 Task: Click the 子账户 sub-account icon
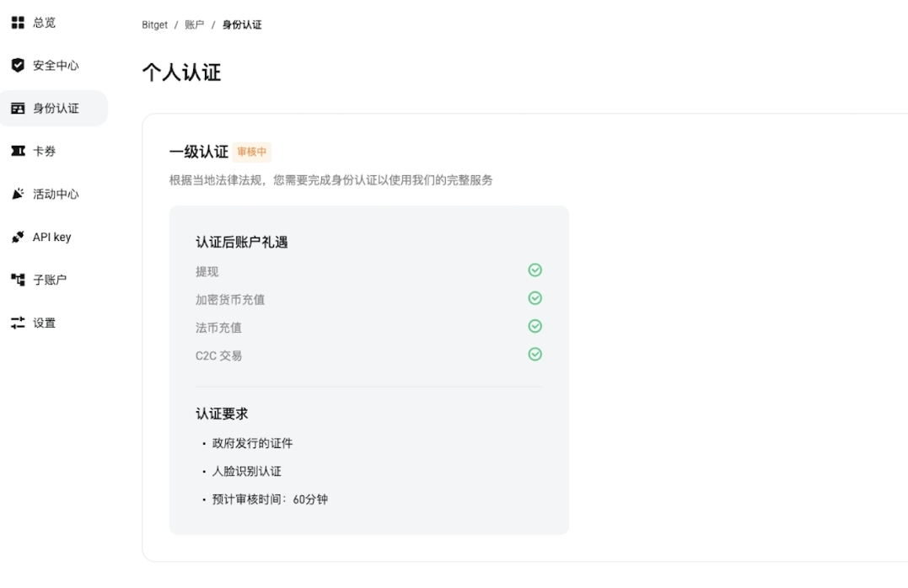(x=18, y=280)
